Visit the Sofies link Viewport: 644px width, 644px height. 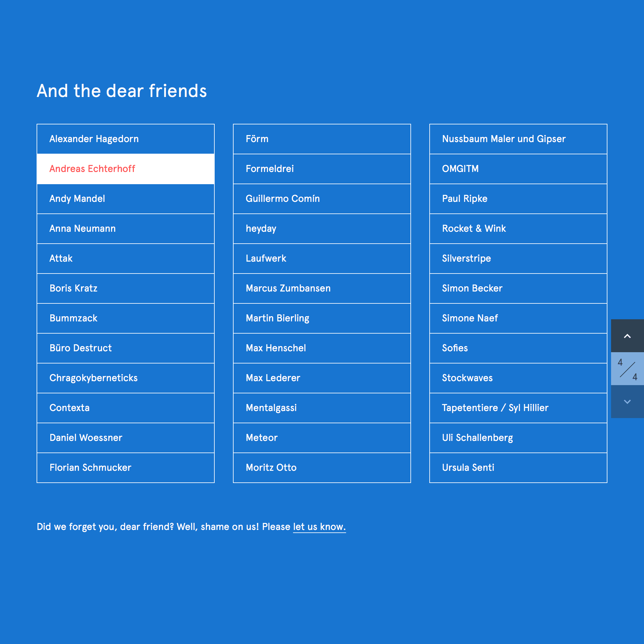point(518,348)
